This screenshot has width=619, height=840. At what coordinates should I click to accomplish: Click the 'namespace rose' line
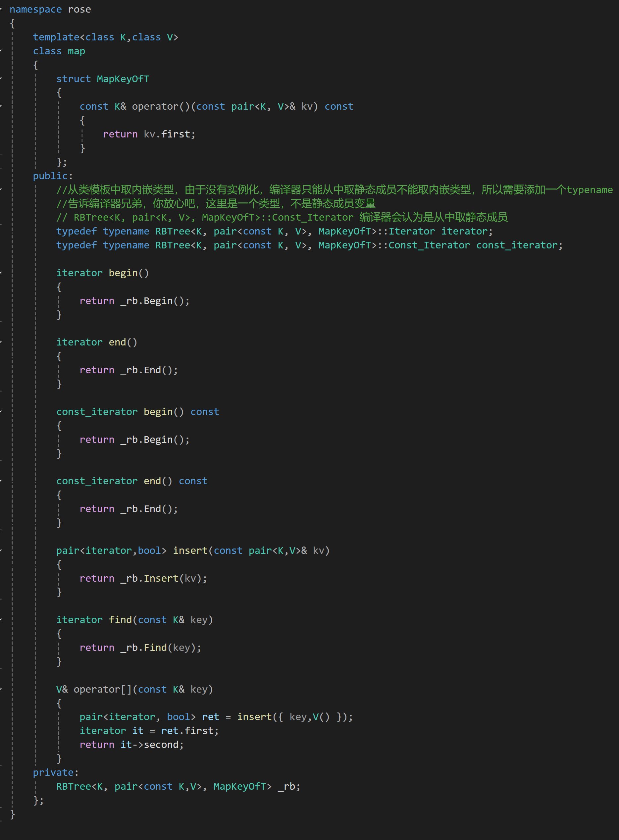tap(50, 9)
